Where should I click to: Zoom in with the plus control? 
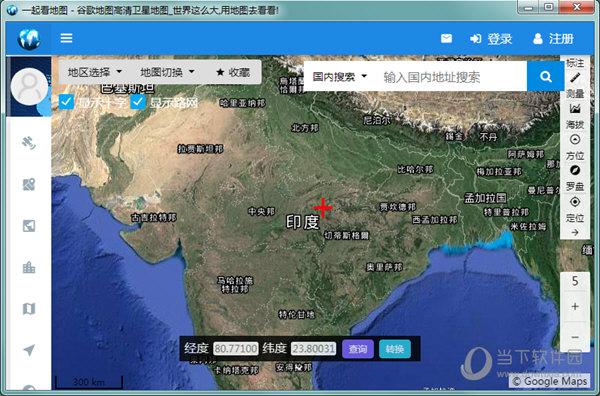point(575,306)
